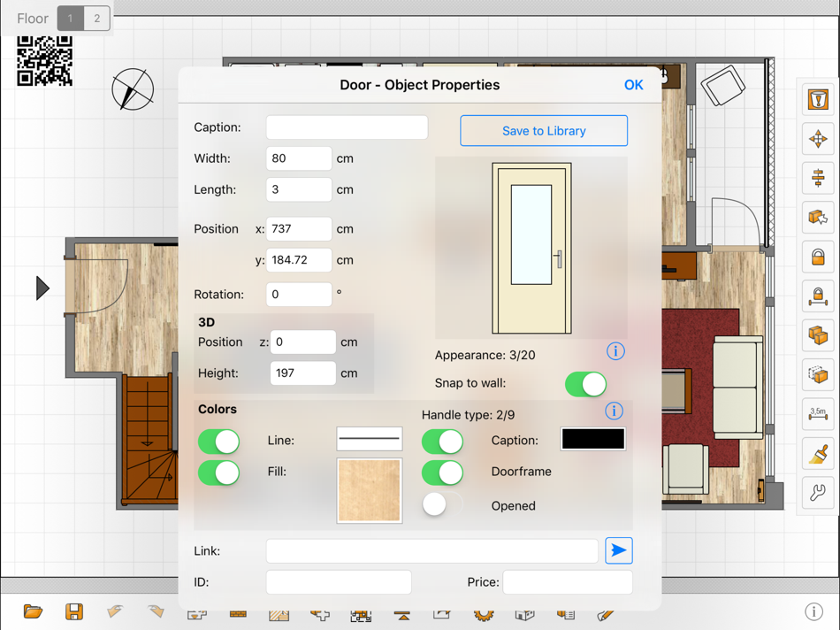This screenshot has width=840, height=630.
Task: Open the black Caption color swatch
Action: point(593,439)
